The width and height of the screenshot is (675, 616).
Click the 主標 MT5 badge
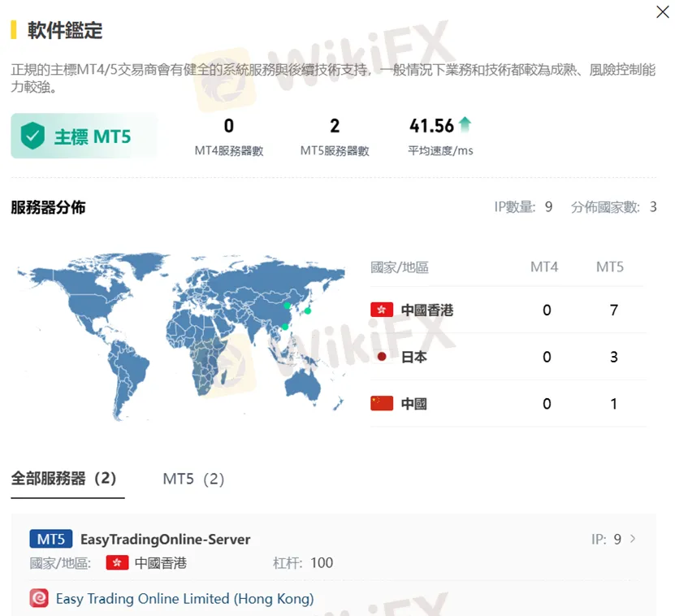84,136
